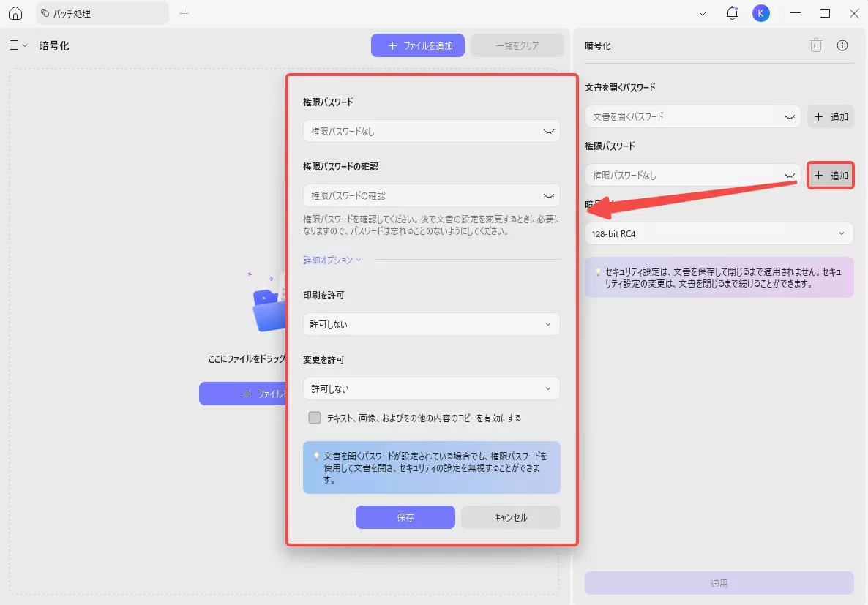Screen dimensions: 868x605
Task: Click the notification bell icon
Action: [731, 12]
